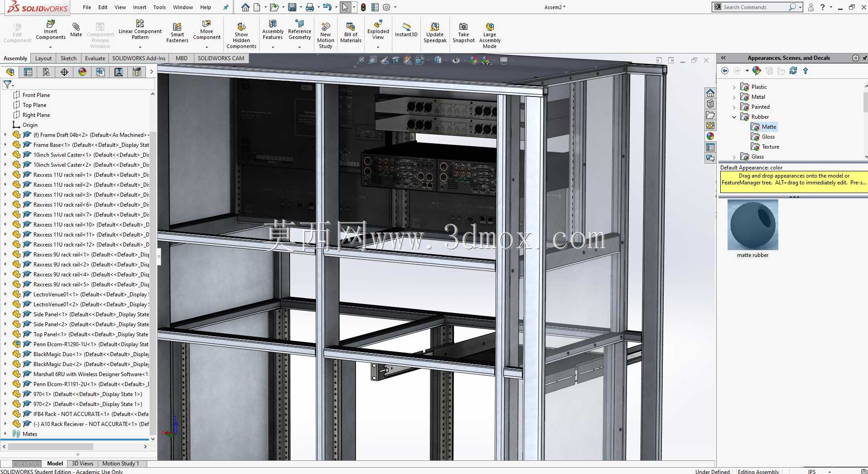Open the Insert Components dropdown arrow
Screen dimensions: 868x474
click(x=51, y=47)
